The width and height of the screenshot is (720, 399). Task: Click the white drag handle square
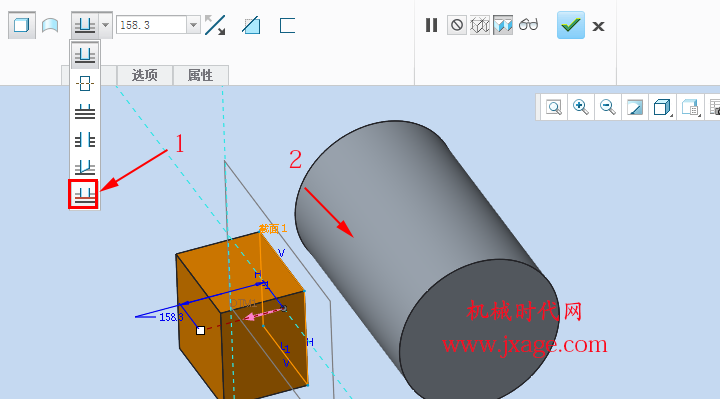[x=200, y=330]
